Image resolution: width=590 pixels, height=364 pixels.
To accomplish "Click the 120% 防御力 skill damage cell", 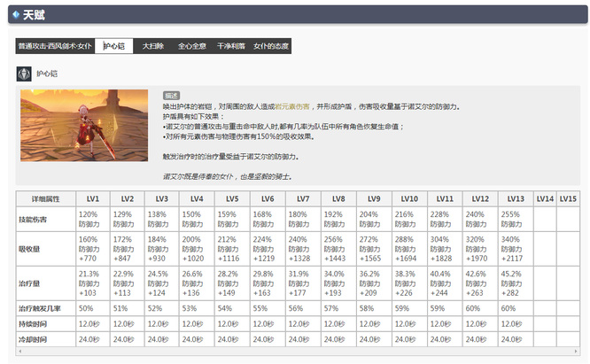I will [93, 219].
